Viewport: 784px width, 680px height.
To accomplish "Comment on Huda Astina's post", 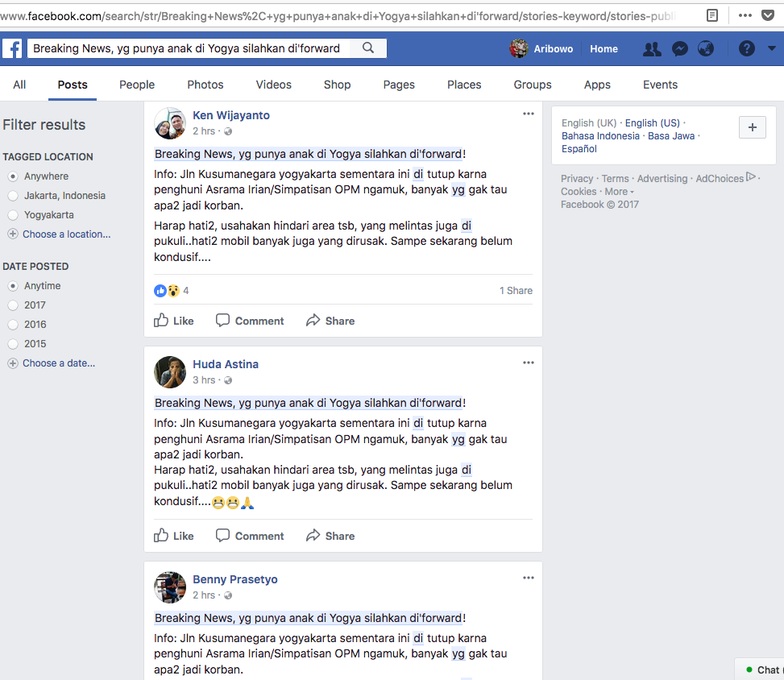I will [250, 536].
